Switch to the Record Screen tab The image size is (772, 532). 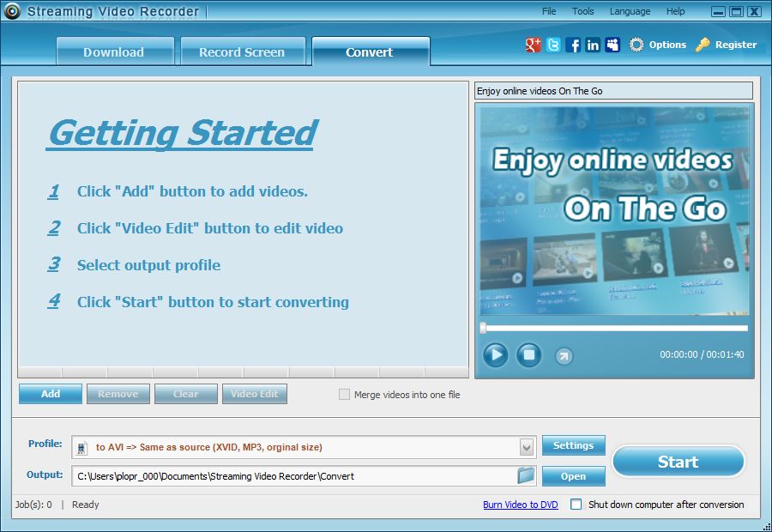(243, 51)
